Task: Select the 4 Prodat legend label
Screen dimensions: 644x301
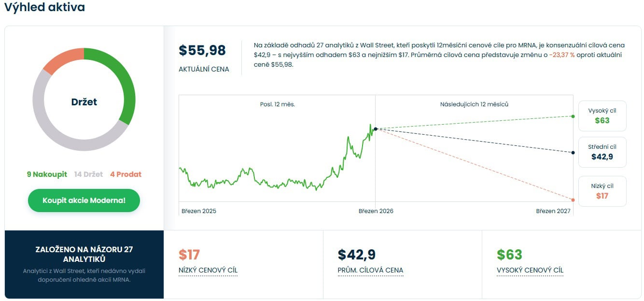Action: tap(126, 174)
